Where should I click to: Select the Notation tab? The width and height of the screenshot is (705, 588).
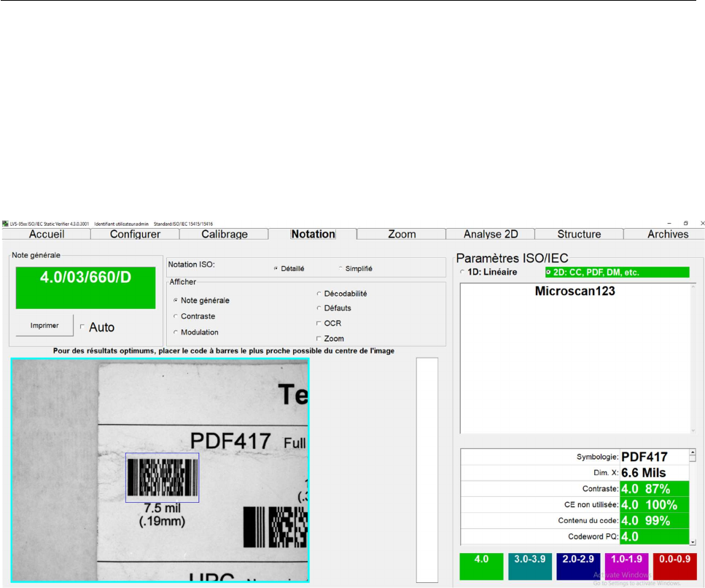[x=313, y=234]
